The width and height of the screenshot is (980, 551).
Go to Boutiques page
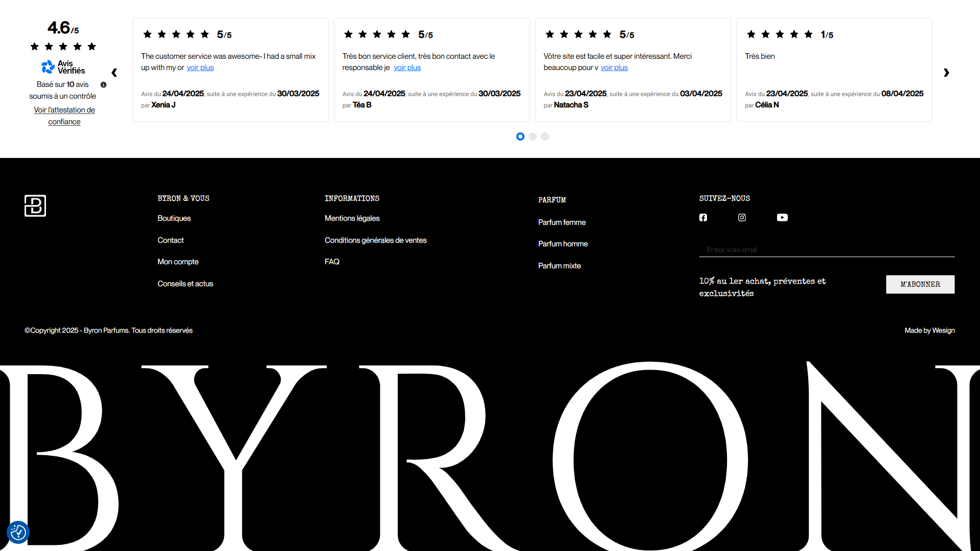click(x=174, y=218)
